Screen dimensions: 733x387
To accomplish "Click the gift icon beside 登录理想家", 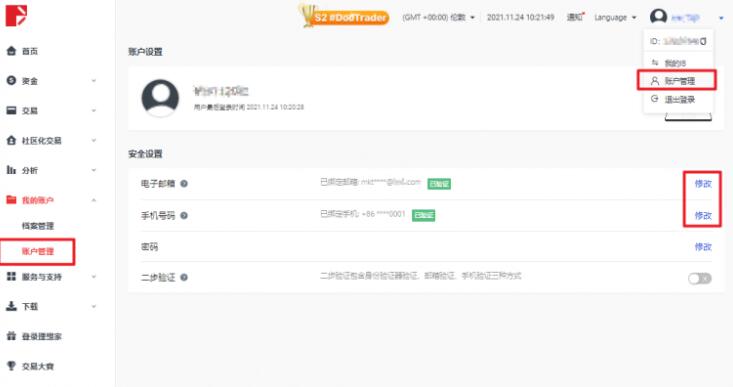I will [x=11, y=336].
